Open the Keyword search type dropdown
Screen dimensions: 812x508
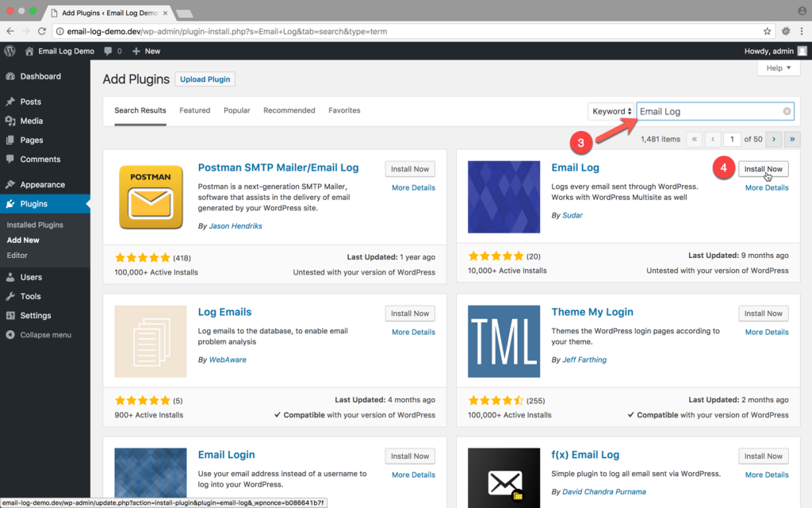tap(611, 111)
